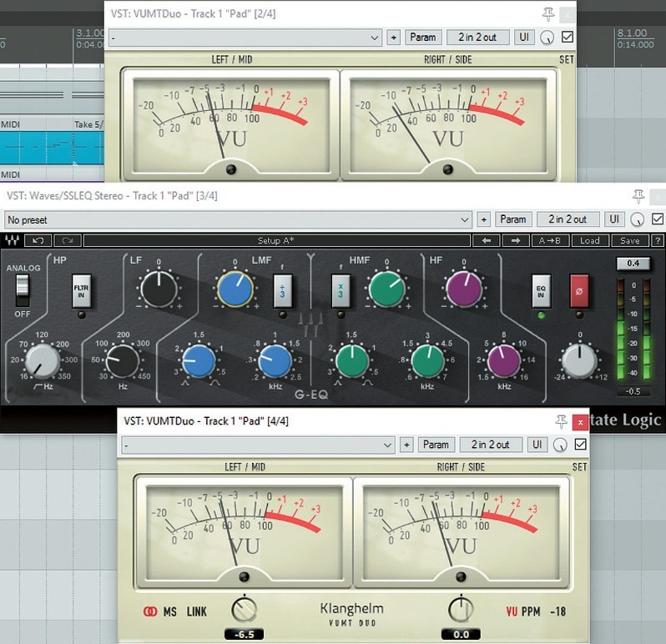
Task: Add preset with + in VUMTDuo [4/4]
Action: 406,445
